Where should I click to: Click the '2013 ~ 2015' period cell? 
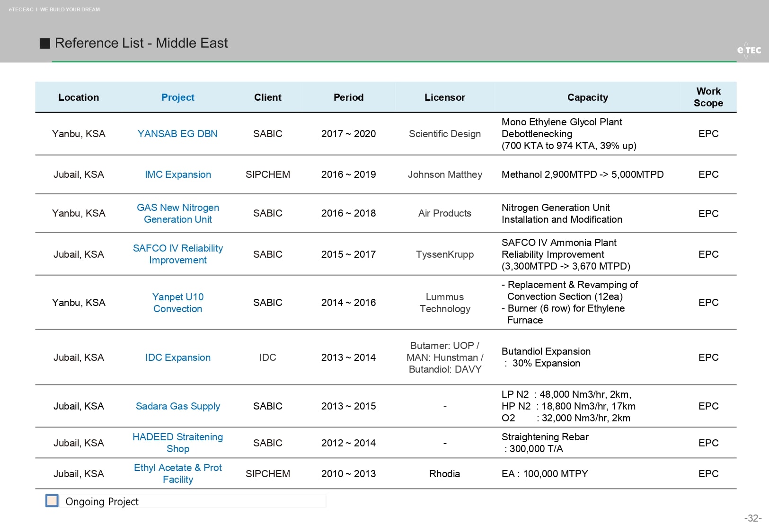tap(349, 406)
